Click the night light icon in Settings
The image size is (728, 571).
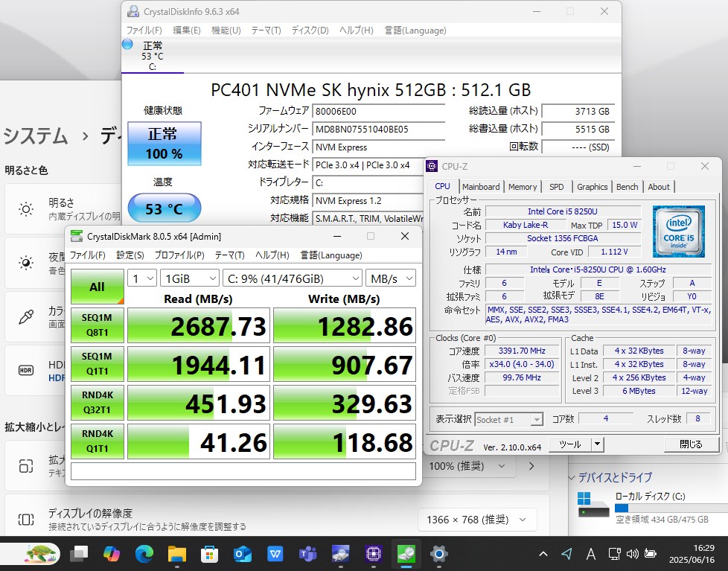(26, 263)
